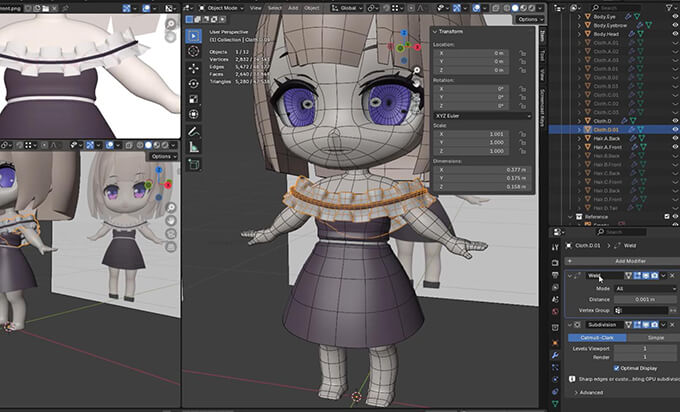Select Cloth.D object in the outliner

point(601,120)
